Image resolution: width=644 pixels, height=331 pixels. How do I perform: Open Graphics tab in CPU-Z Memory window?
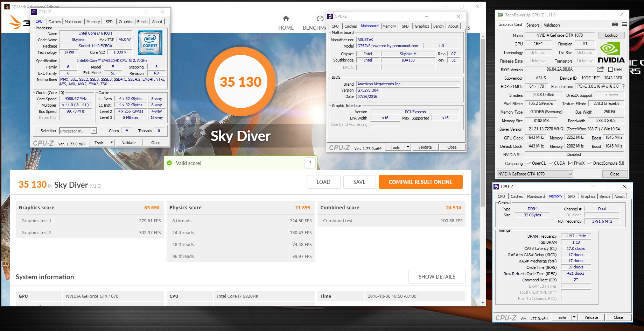[x=588, y=196]
